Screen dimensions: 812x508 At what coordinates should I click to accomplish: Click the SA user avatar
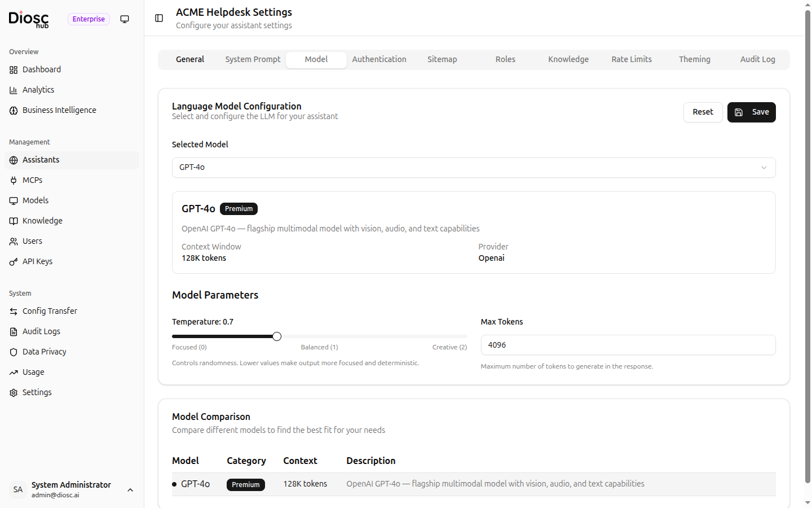pyautogui.click(x=18, y=490)
